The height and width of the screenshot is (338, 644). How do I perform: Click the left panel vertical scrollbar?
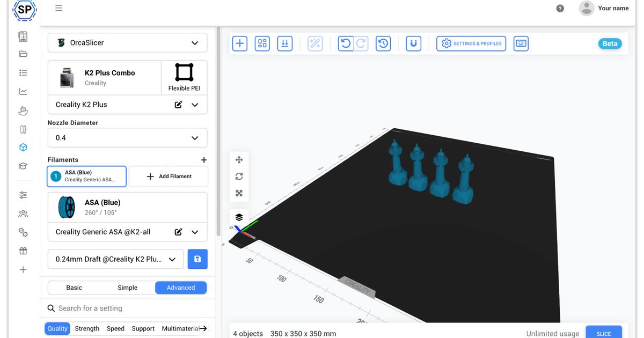click(x=218, y=131)
